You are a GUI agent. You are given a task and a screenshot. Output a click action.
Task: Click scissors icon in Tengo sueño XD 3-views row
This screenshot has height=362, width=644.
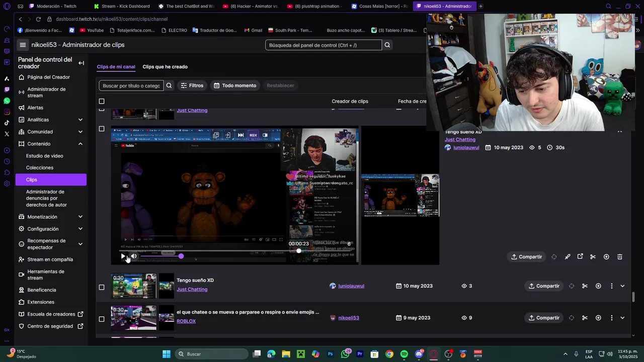pyautogui.click(x=585, y=286)
